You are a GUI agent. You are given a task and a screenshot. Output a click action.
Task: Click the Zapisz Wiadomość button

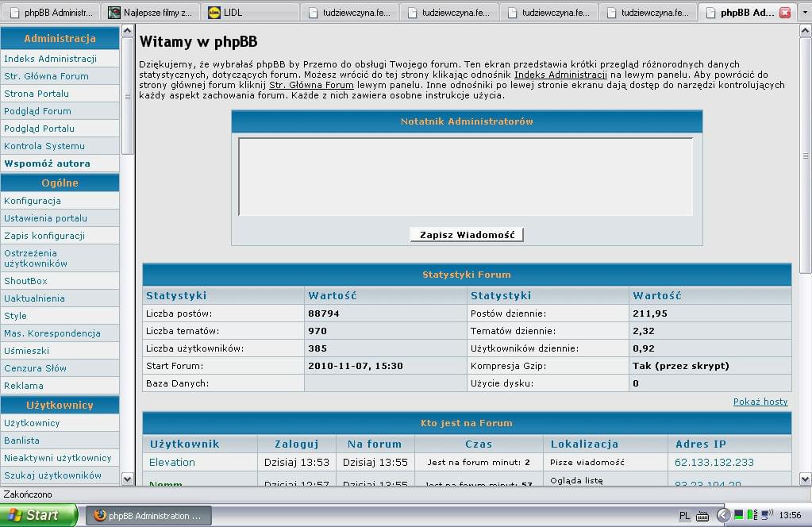pyautogui.click(x=467, y=235)
